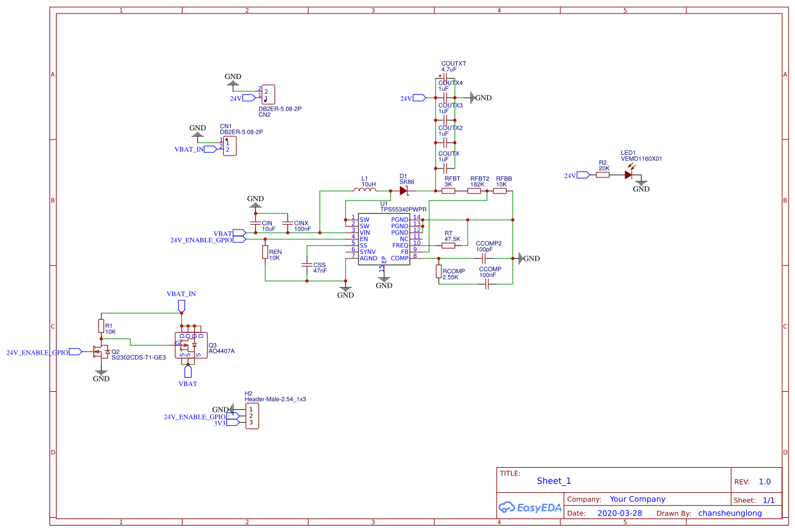Select the Q2 Si2302CDS MOSFET symbol

pyautogui.click(x=100, y=351)
